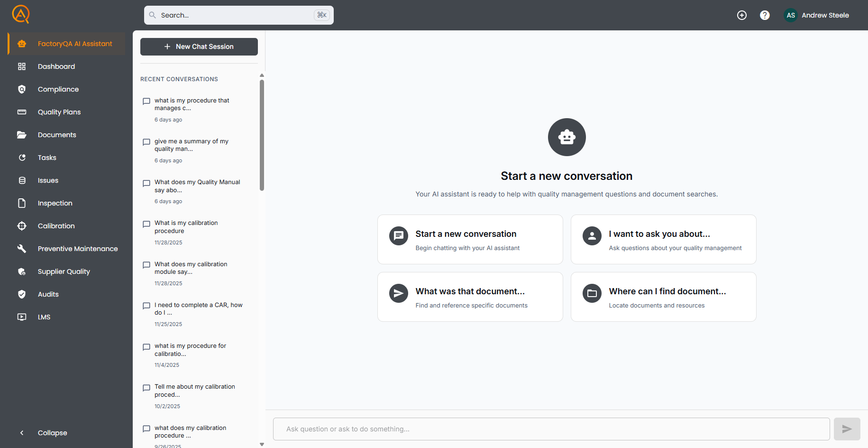Collapse the left sidebar
This screenshot has width=868, height=448.
click(x=52, y=433)
